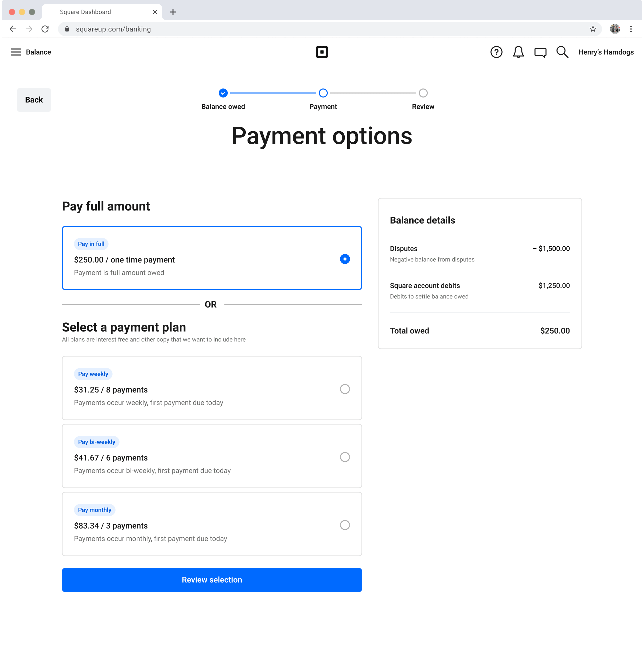Click the Back button
644x659 pixels.
[34, 100]
